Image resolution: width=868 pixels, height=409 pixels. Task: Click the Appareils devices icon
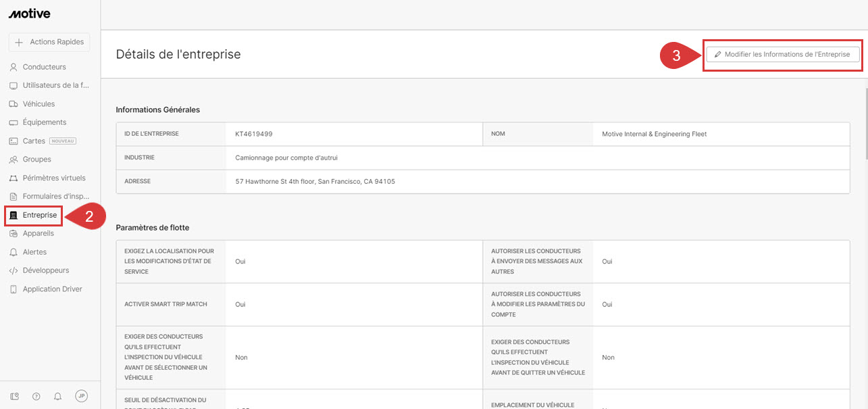click(14, 234)
